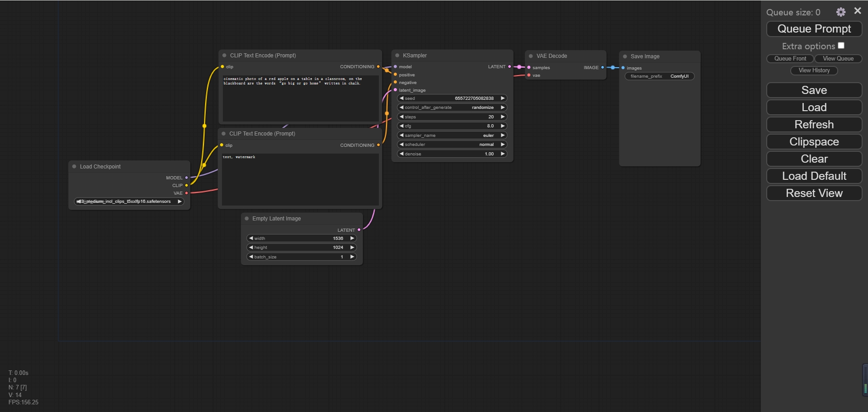Click the positive input socket on KSampler
868x412 pixels.
click(395, 75)
